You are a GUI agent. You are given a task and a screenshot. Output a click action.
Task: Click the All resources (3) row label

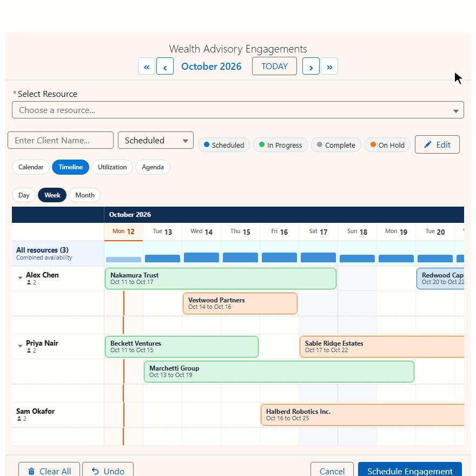point(42,250)
